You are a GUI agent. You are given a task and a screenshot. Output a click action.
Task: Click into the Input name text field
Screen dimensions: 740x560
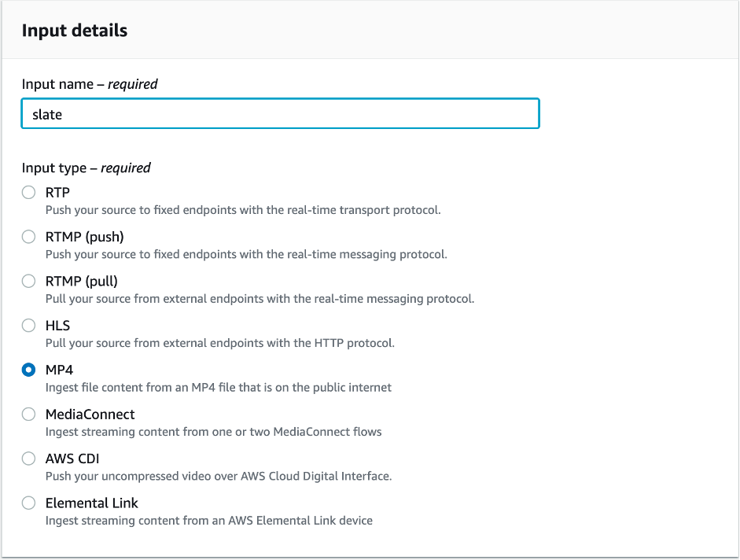pos(280,114)
